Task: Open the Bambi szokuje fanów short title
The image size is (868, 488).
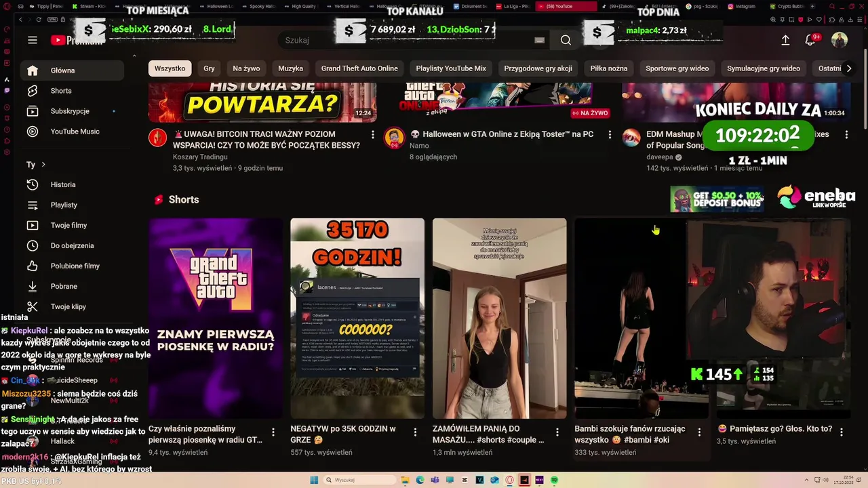Action: [630, 434]
